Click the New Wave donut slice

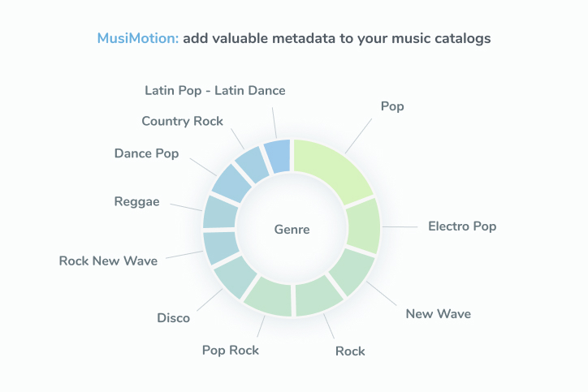(352, 271)
